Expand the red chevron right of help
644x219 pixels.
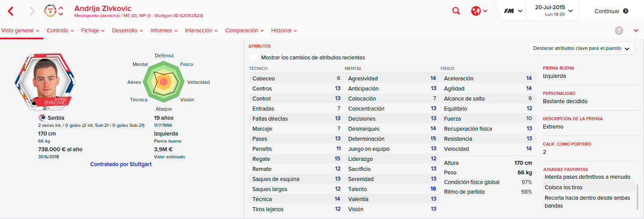(636, 31)
